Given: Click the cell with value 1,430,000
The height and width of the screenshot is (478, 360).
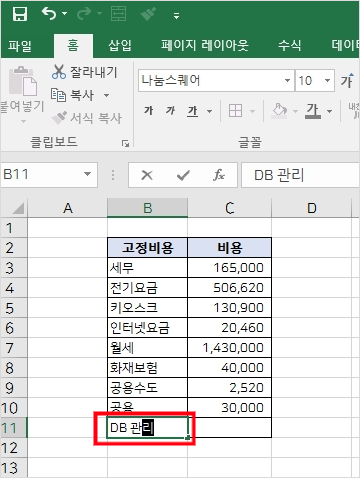Looking at the screenshot, I should click(x=230, y=348).
